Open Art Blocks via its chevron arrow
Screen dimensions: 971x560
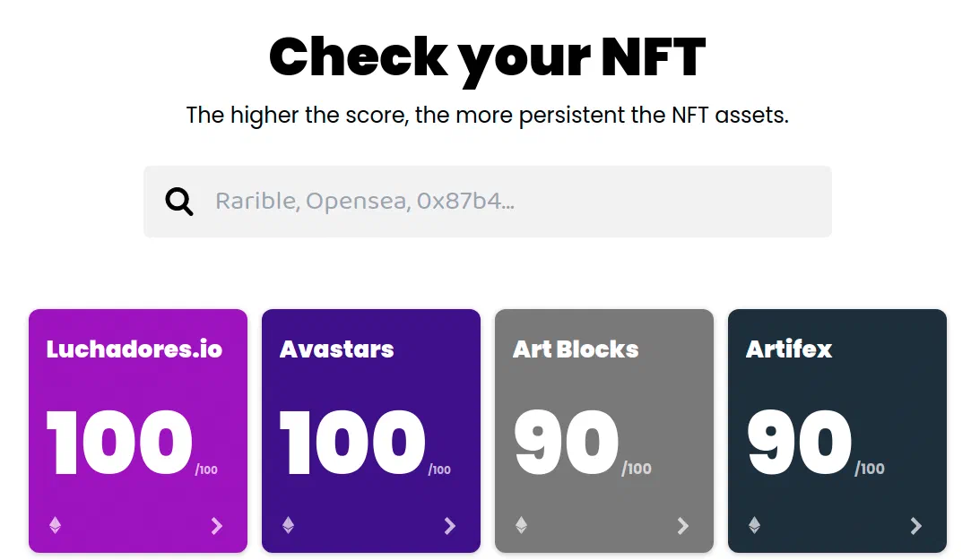pyautogui.click(x=683, y=526)
